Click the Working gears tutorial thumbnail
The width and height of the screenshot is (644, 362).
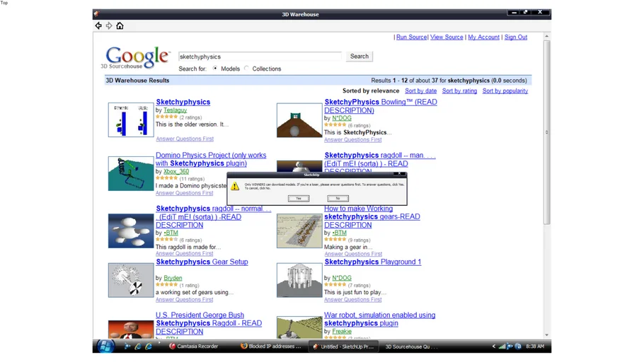299,230
